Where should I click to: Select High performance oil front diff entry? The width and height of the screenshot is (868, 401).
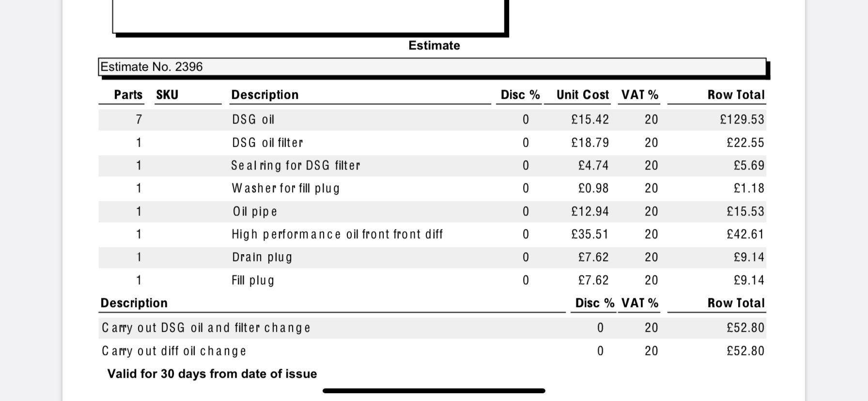337,234
